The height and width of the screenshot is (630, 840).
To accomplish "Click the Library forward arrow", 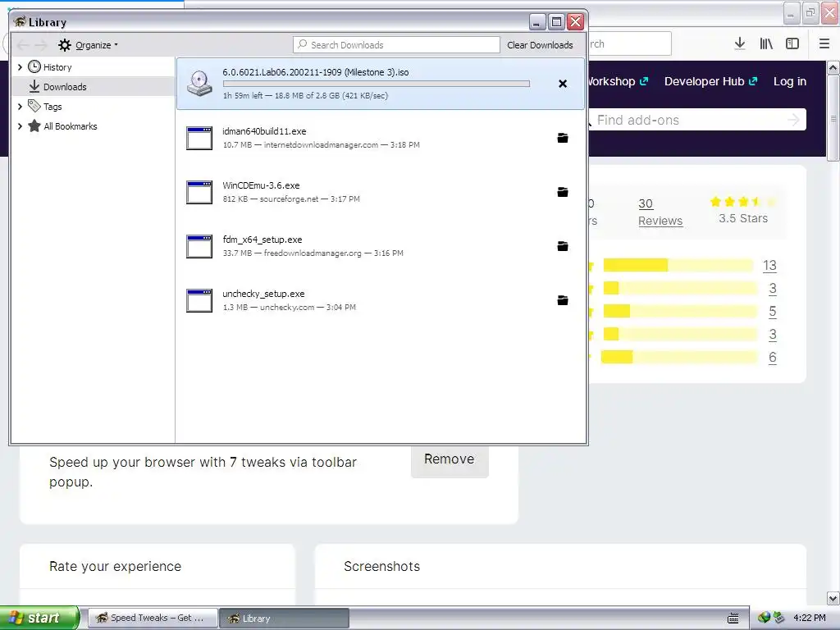I will [x=41, y=45].
